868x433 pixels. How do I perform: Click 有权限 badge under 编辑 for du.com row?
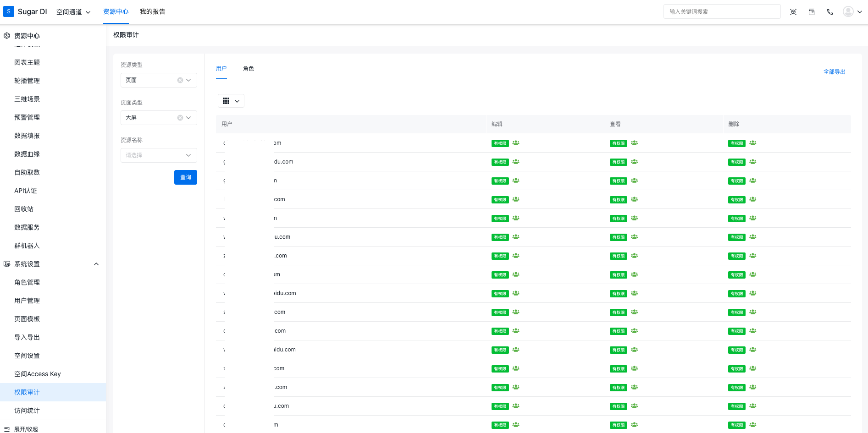(500, 162)
